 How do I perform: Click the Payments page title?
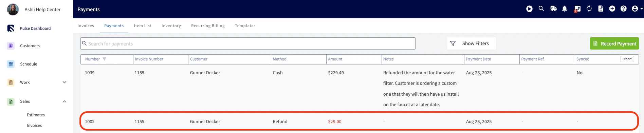coord(89,9)
